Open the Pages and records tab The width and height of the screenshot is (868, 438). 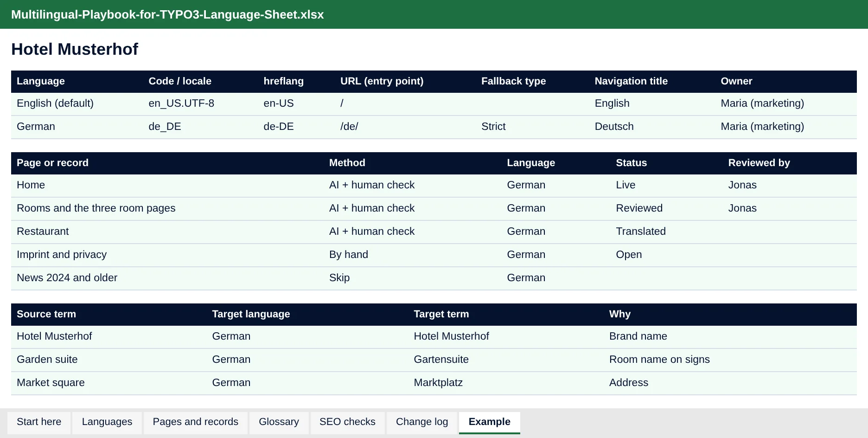pyautogui.click(x=195, y=422)
